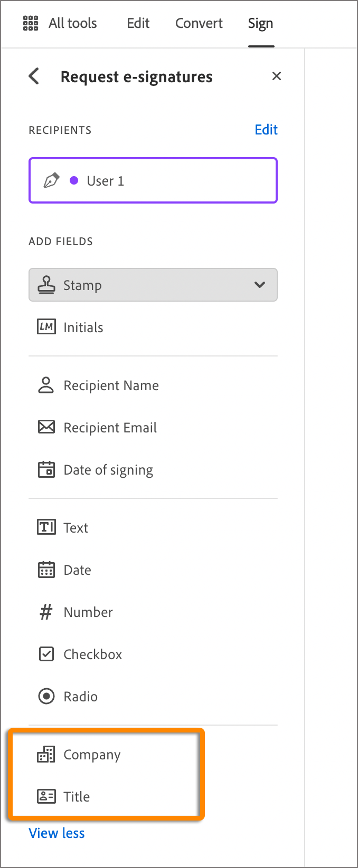Choose the Recipient Email envelope icon
358x868 pixels.
tap(46, 427)
